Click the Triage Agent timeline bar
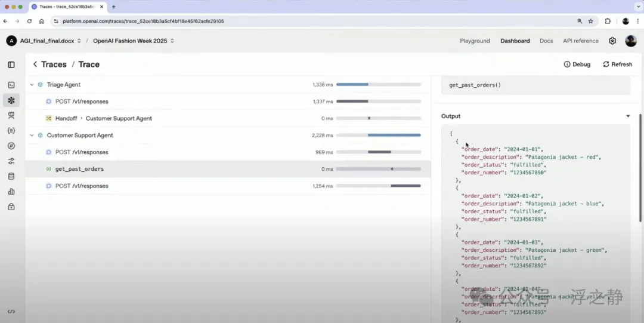 click(352, 84)
